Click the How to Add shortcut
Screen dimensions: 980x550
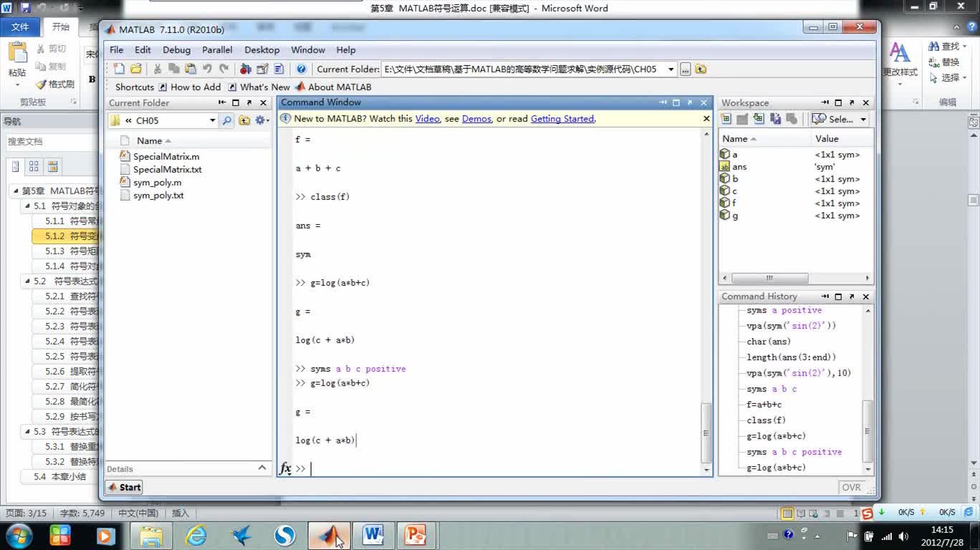(x=190, y=87)
